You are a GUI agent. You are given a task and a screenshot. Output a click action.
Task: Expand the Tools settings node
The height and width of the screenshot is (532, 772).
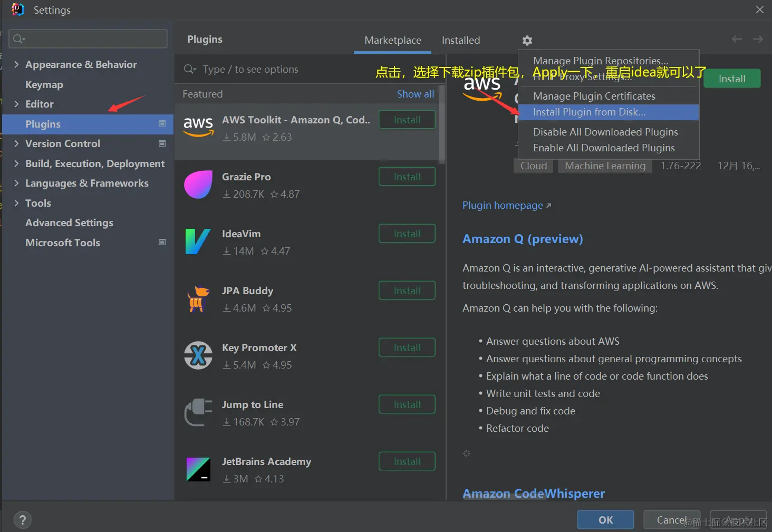pyautogui.click(x=16, y=203)
